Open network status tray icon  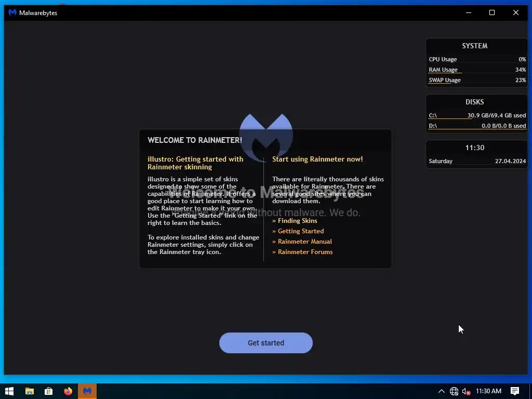click(454, 391)
